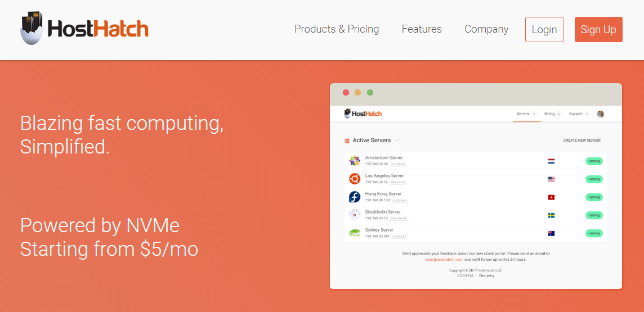
Task: Click the Create New Server link
Action: click(582, 141)
